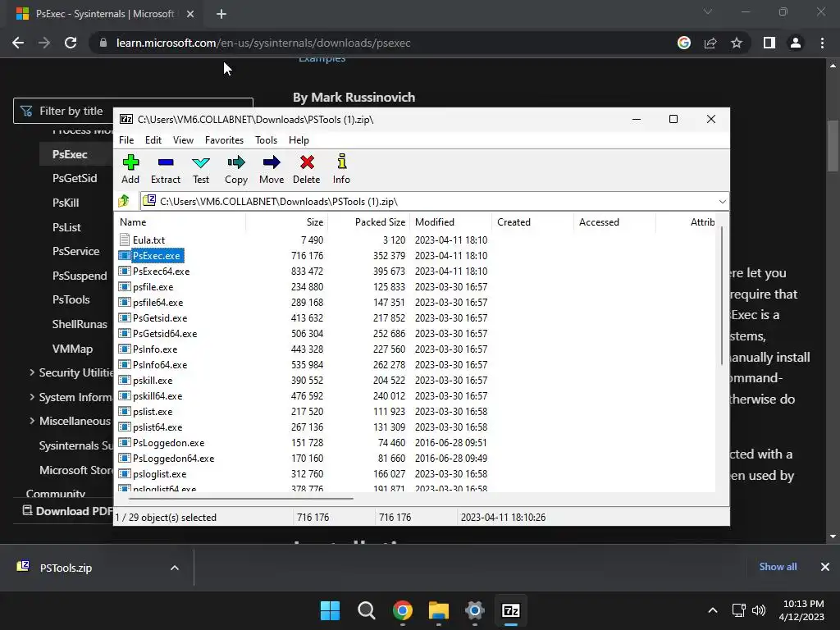Viewport: 840px width, 630px height.
Task: Click the Chrome reload page icon
Action: (71, 43)
